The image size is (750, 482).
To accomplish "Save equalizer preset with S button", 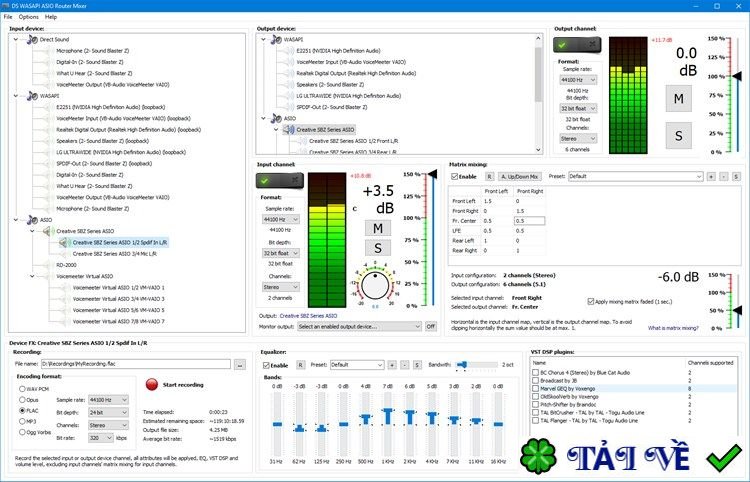I will click(417, 365).
